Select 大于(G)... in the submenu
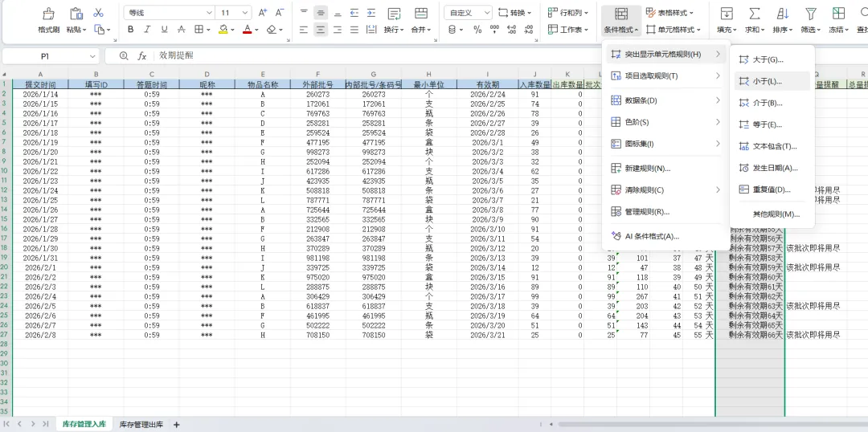The width and height of the screenshot is (868, 432). click(x=772, y=59)
